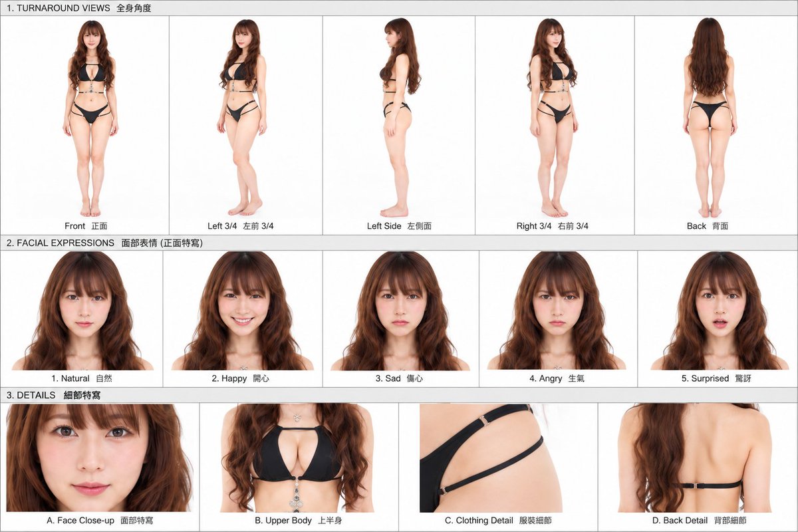Image resolution: width=798 pixels, height=532 pixels.
Task: Choose the Sad expression portrait
Action: [x=400, y=311]
